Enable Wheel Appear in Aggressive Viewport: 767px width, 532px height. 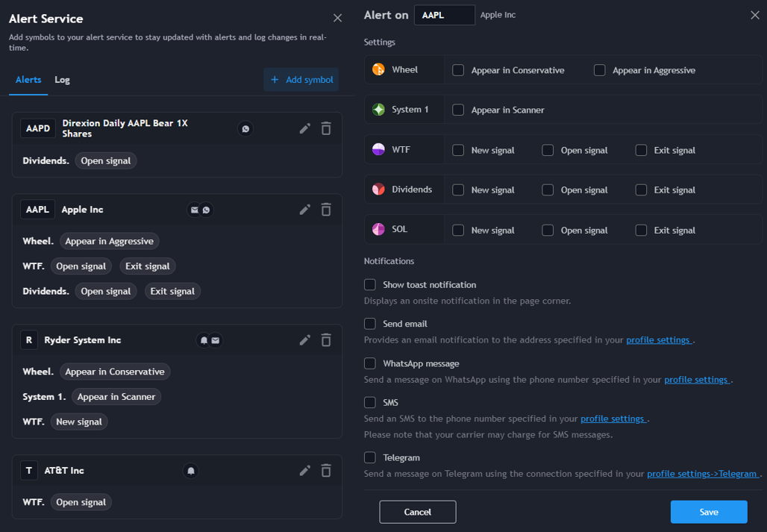[600, 70]
